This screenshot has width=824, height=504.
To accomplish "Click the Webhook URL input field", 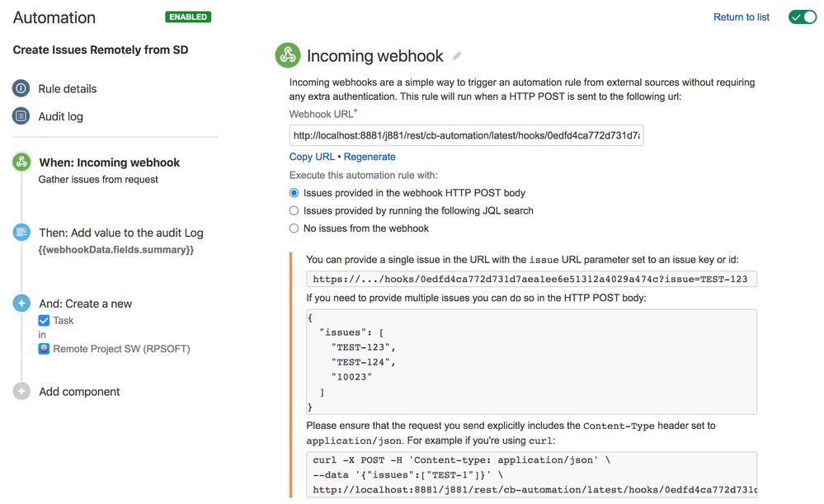I will 466,135.
